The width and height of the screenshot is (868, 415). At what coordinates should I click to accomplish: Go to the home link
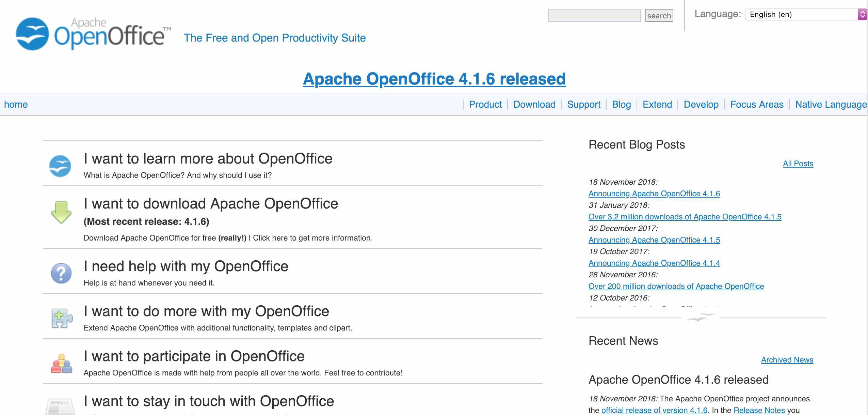pos(16,104)
